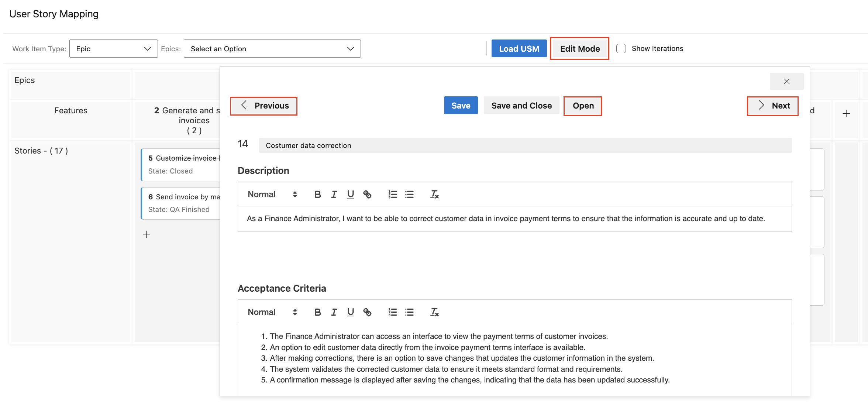Open Normal heading style in Acceptance Criteria toolbar
Viewport: 868px width, 412px height.
(272, 312)
